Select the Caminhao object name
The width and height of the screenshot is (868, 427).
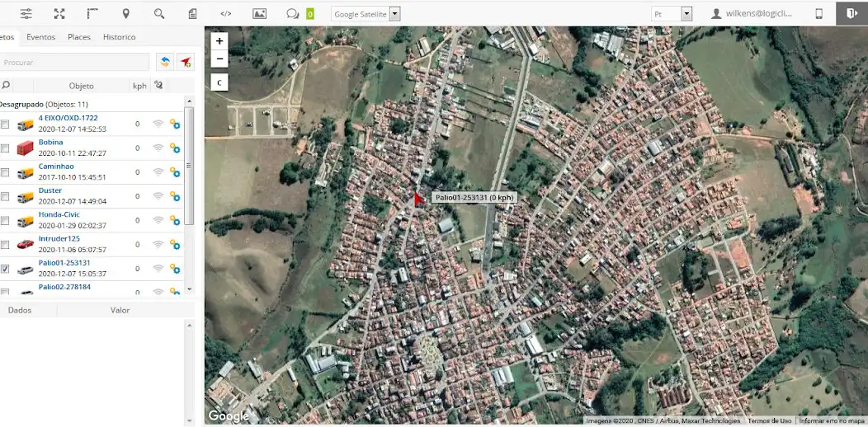click(x=56, y=167)
